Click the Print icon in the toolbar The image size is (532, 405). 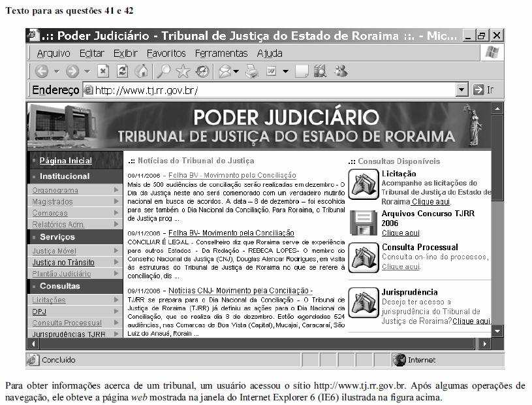[x=253, y=71]
